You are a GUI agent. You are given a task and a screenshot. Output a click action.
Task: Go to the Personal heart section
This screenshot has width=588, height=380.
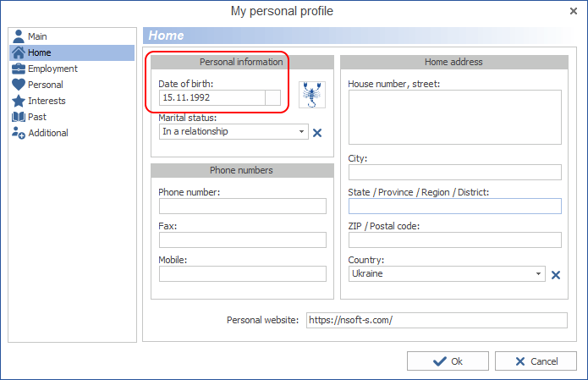pyautogui.click(x=45, y=85)
